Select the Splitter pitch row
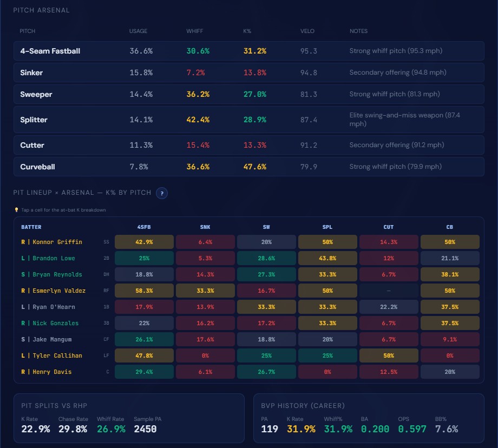 248,120
